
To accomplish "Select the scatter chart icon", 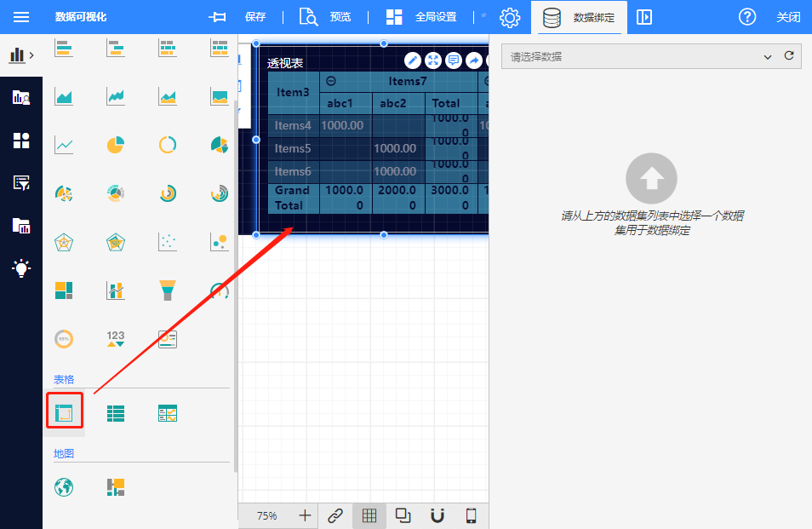I will [167, 242].
